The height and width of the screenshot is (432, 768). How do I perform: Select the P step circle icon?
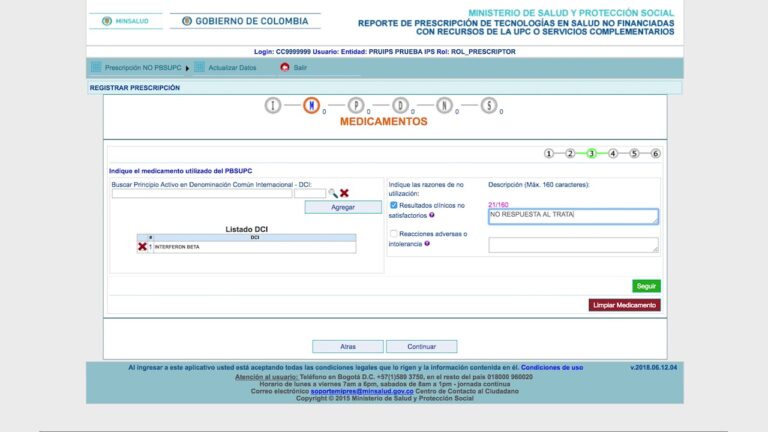tap(356, 105)
